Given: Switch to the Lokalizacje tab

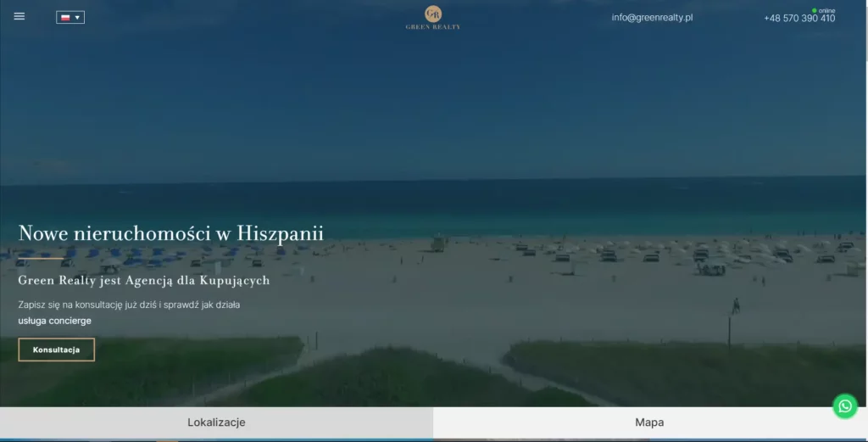Looking at the screenshot, I should coord(216,422).
